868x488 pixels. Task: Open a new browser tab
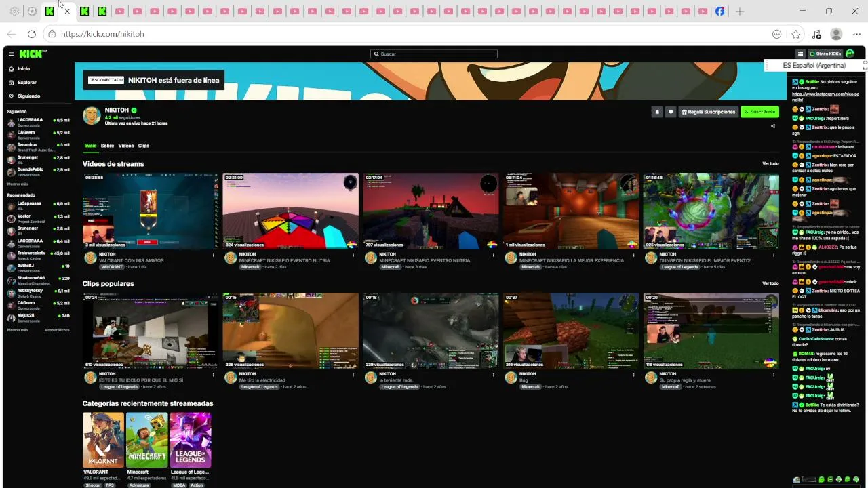coord(740,12)
